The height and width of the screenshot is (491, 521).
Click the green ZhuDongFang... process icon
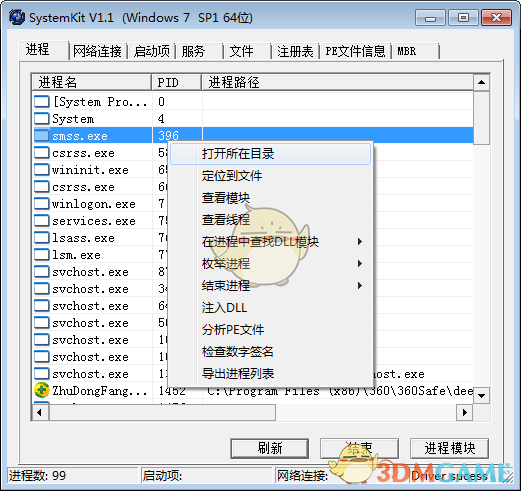pos(42,390)
